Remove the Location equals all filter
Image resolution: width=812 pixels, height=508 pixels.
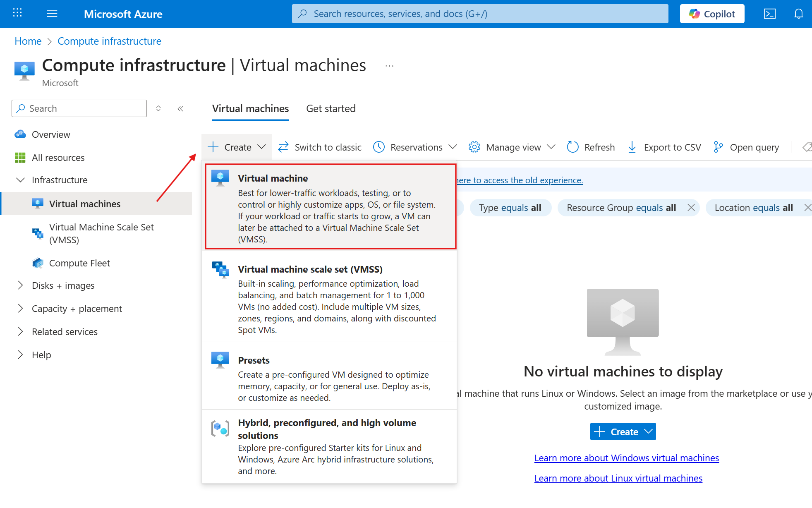[807, 207]
